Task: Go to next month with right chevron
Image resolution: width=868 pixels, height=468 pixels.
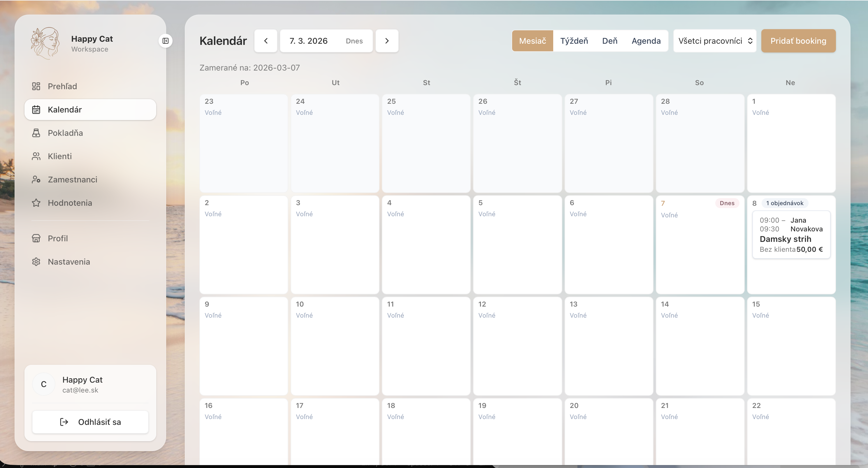Action: coord(387,41)
